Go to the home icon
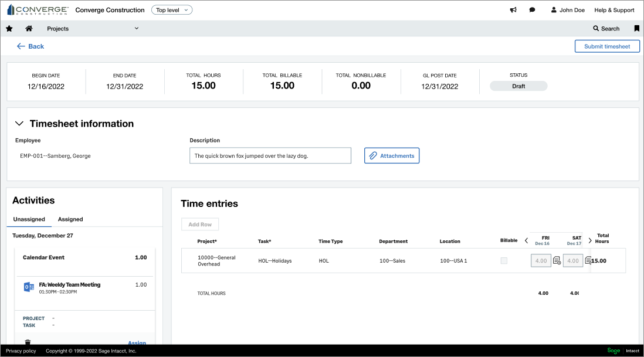Image resolution: width=644 pixels, height=357 pixels. (x=29, y=29)
